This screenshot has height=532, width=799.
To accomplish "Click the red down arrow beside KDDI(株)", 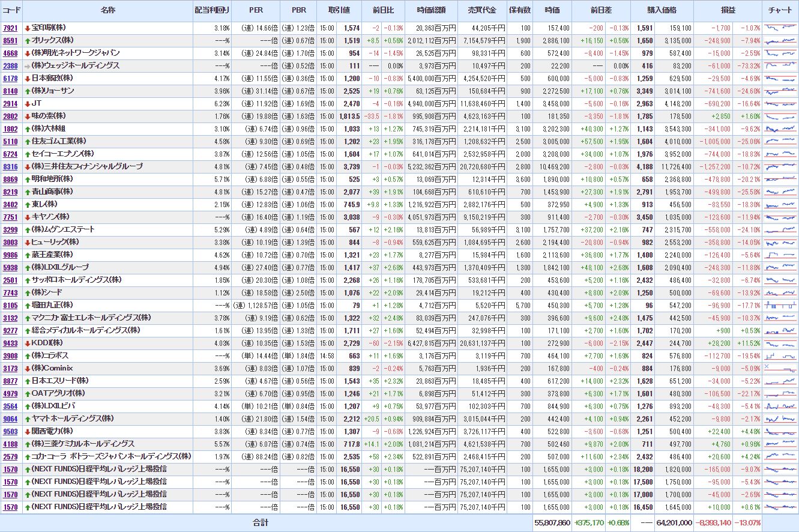I will click(28, 343).
